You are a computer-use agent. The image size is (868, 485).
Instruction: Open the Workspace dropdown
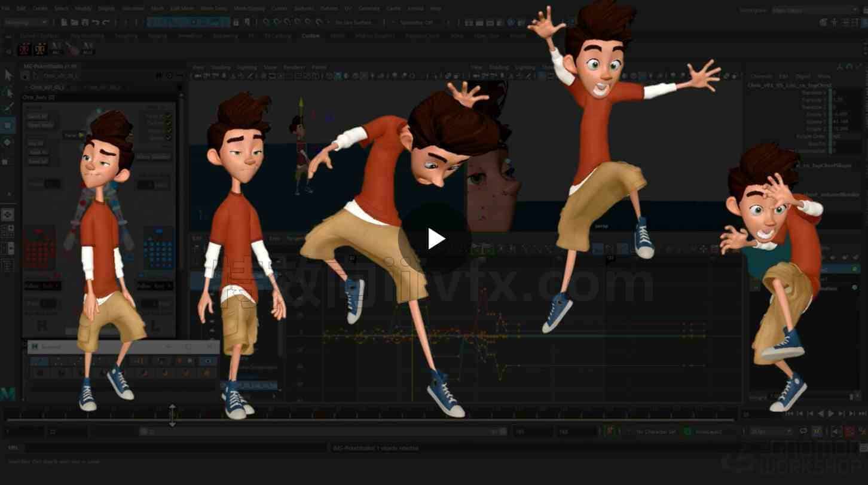(814, 10)
